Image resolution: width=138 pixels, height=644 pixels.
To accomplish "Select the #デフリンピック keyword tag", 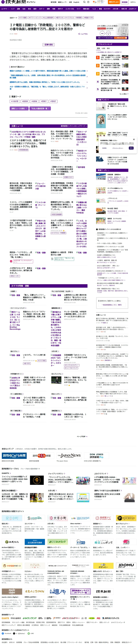I will [35, 18].
